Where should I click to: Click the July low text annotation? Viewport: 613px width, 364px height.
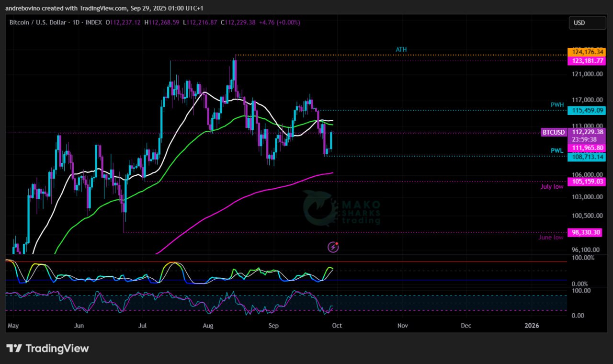[x=552, y=187]
